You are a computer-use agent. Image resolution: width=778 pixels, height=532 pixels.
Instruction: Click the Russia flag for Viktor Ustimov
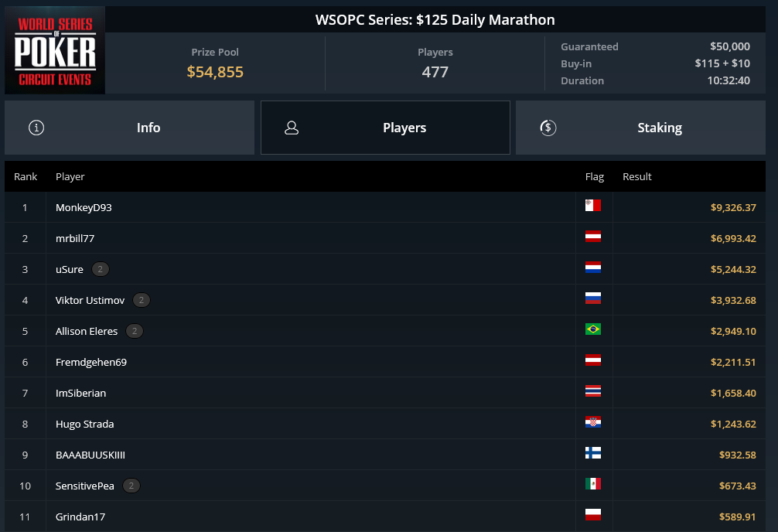[x=593, y=298]
